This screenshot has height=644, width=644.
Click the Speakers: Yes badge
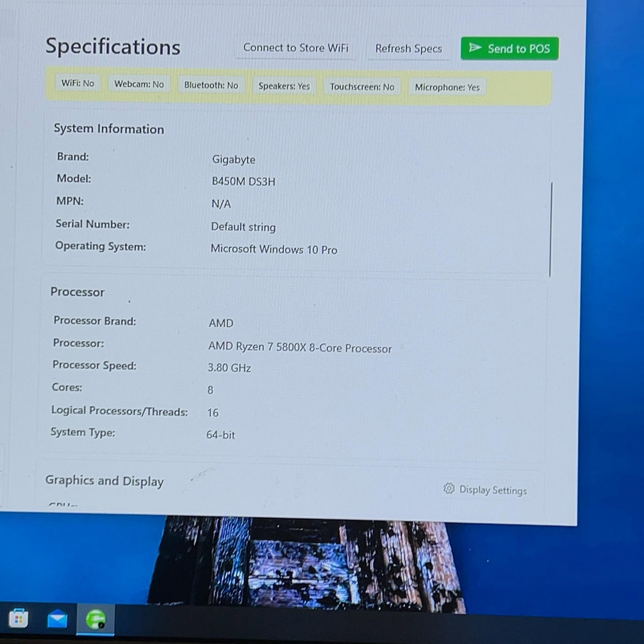[x=284, y=86]
